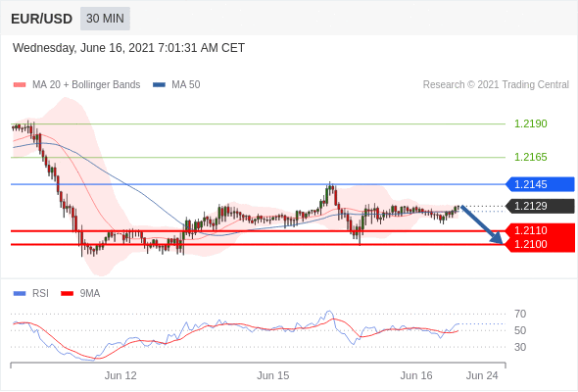Click the 1.2190 resistance level label
The image size is (578, 392).
[x=530, y=123]
